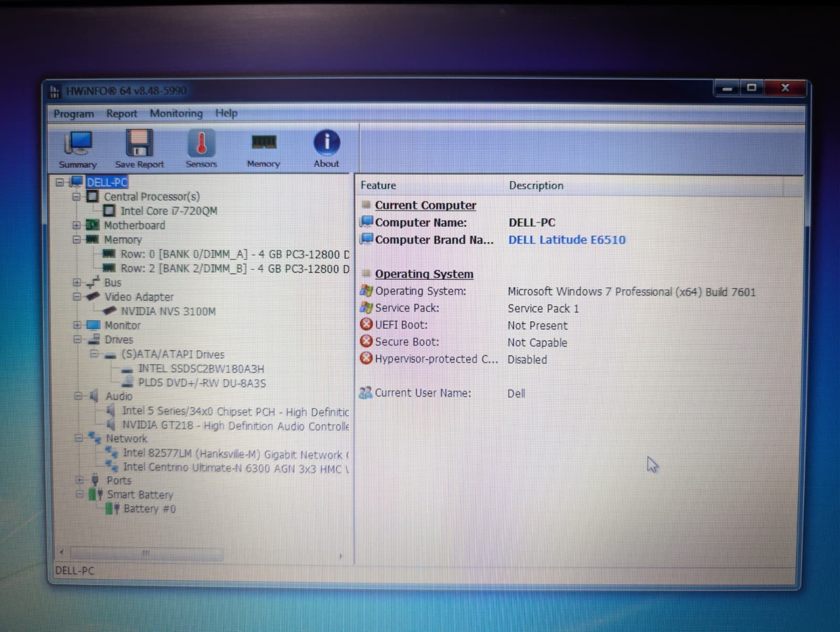Click the Current Computer section heading
840x632 pixels.
(425, 205)
